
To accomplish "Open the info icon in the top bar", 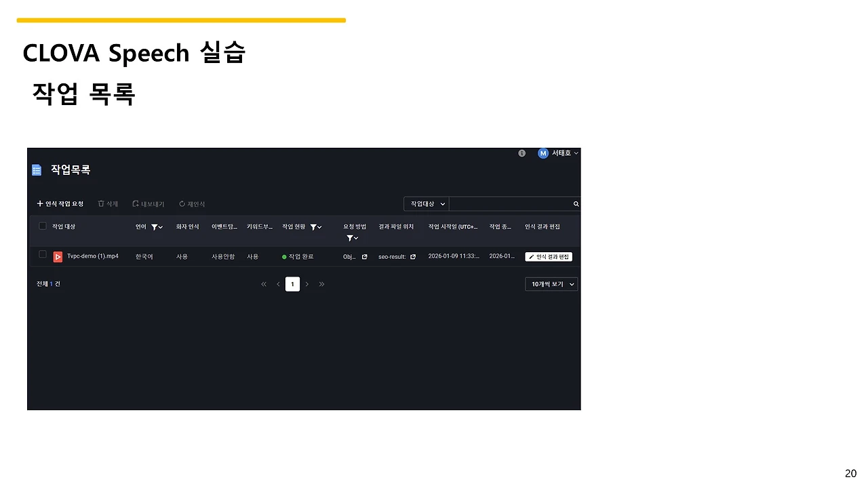I will [521, 153].
